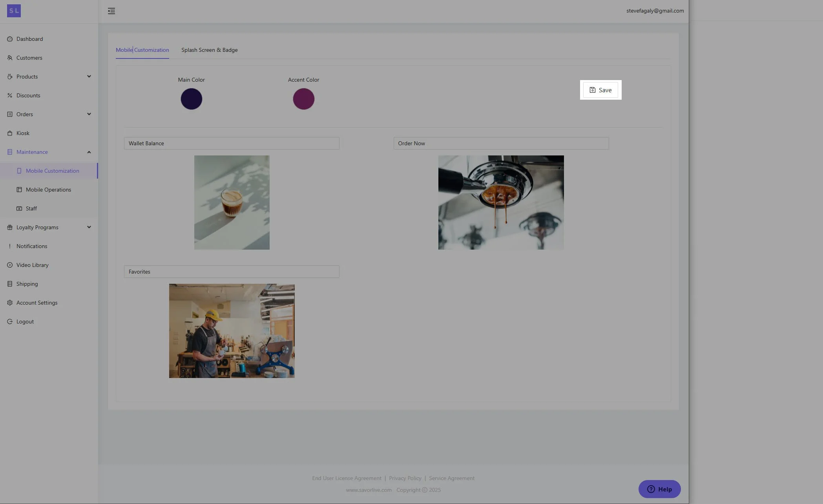Collapse the Maintenance submenu chevron

[x=89, y=152]
